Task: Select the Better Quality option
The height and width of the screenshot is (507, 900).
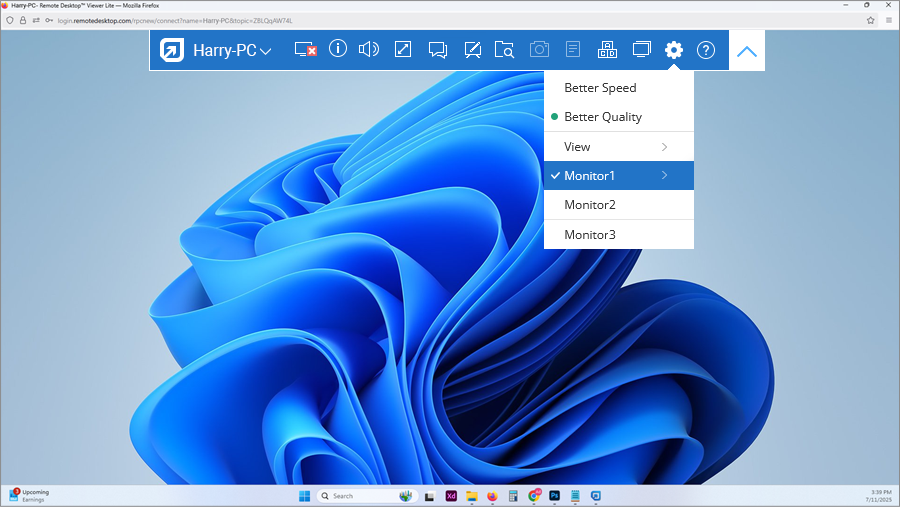Action: tap(603, 117)
